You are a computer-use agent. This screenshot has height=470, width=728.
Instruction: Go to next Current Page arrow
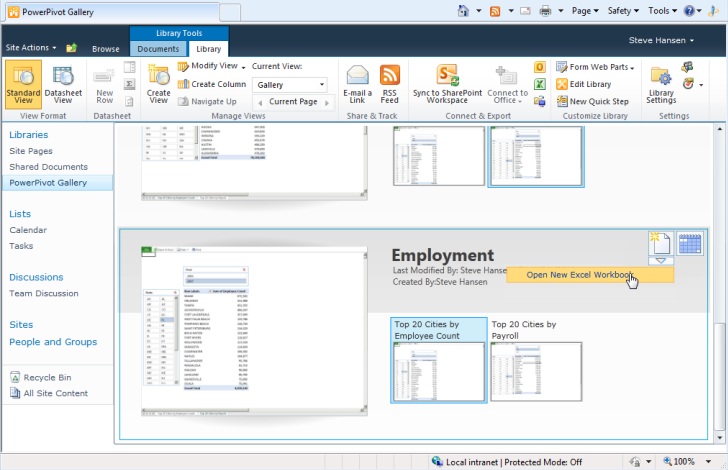327,103
